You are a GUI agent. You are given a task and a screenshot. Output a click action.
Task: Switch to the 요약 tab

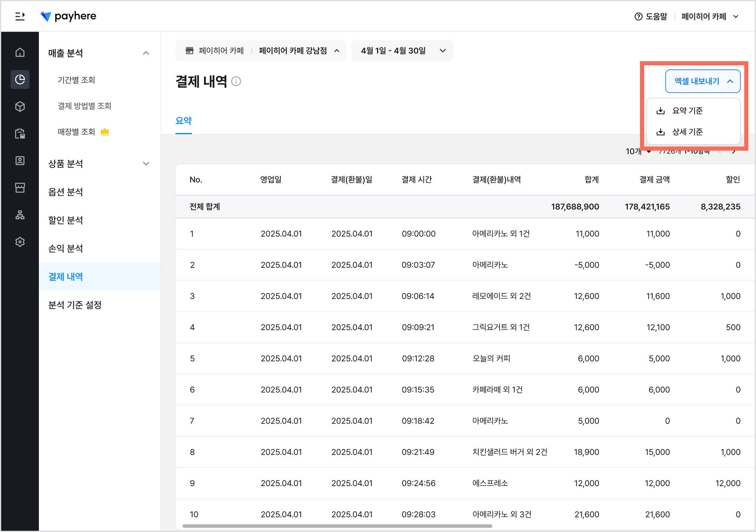[x=183, y=121]
